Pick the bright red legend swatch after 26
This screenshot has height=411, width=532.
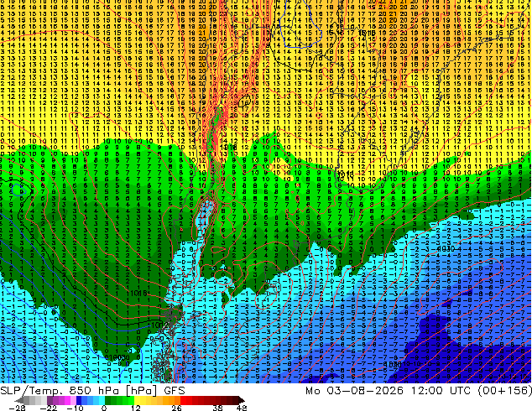[x=183, y=400]
